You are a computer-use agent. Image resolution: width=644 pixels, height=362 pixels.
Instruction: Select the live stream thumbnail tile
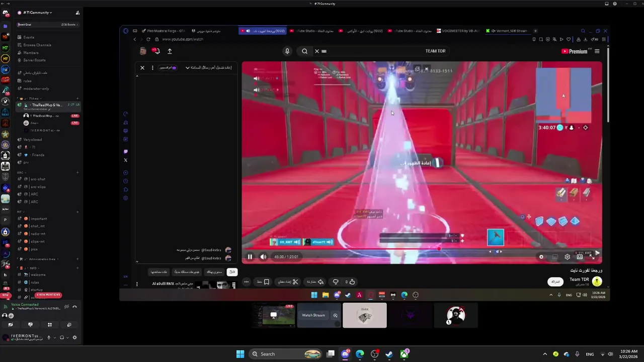tap(274, 315)
